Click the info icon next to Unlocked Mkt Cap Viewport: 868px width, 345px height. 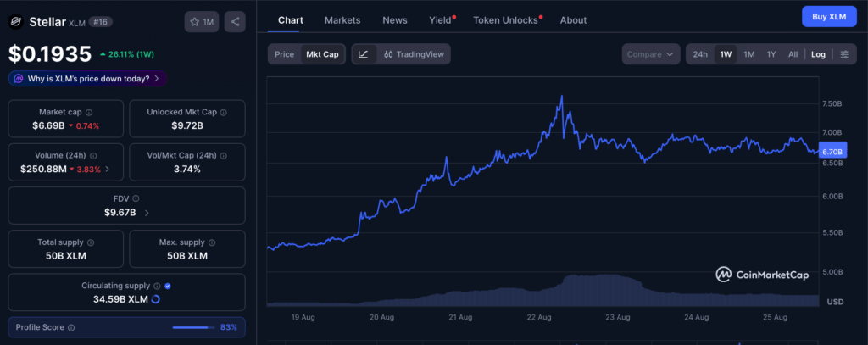[x=224, y=113]
